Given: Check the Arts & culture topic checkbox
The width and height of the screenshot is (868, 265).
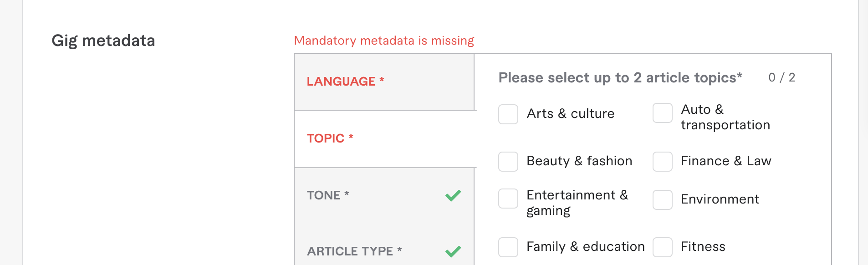Looking at the screenshot, I should click(x=507, y=114).
